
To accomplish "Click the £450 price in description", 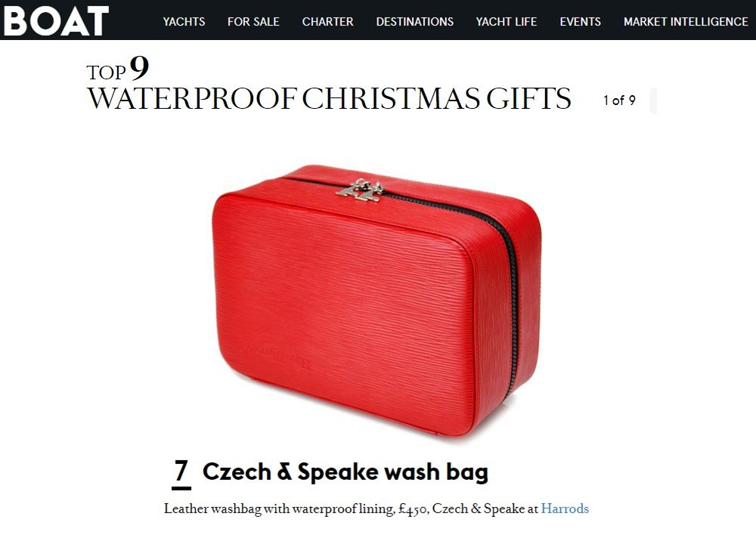I will (414, 509).
